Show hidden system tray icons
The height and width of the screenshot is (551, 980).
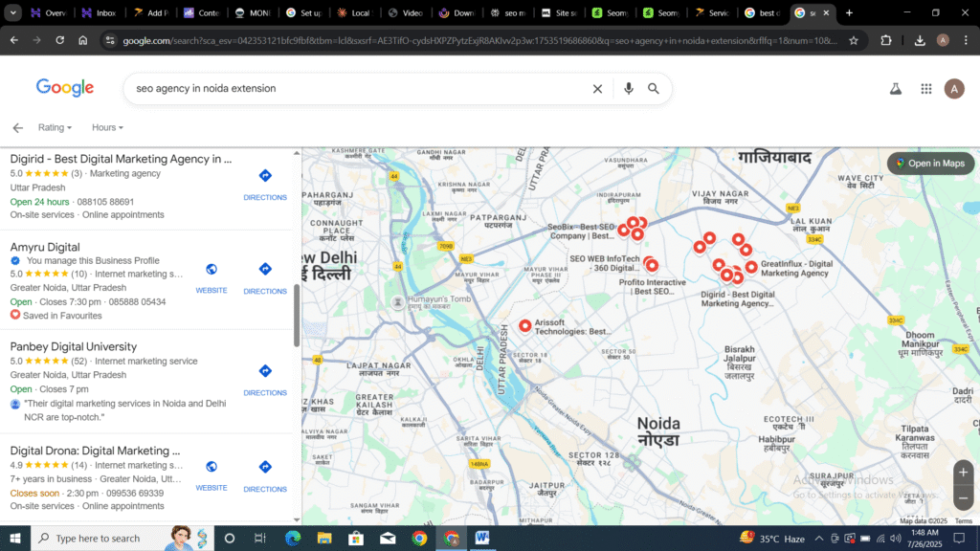pos(819,538)
